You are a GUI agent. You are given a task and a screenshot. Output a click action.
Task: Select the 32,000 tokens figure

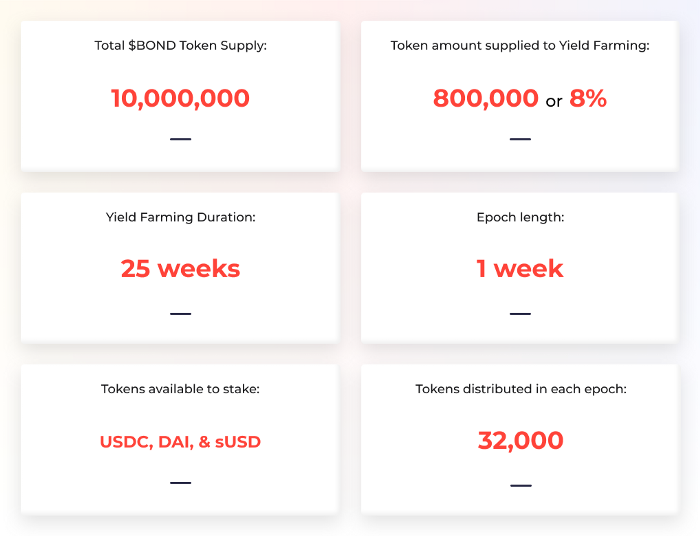521,440
